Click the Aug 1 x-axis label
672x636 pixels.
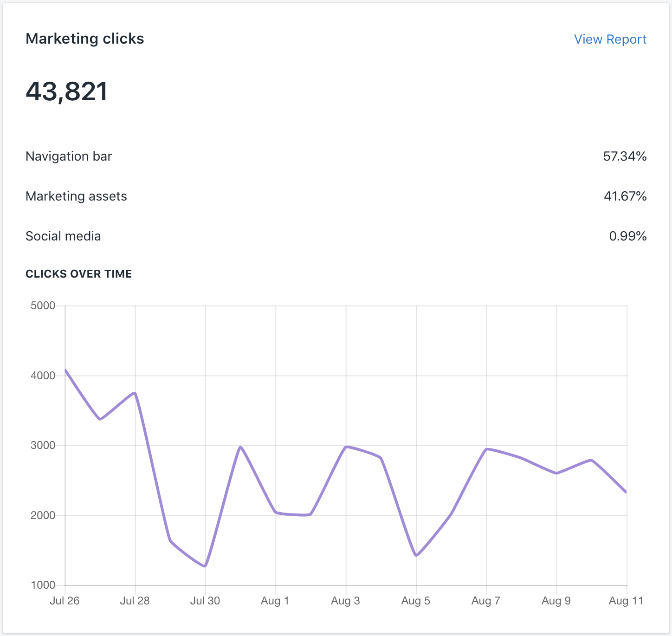click(275, 601)
